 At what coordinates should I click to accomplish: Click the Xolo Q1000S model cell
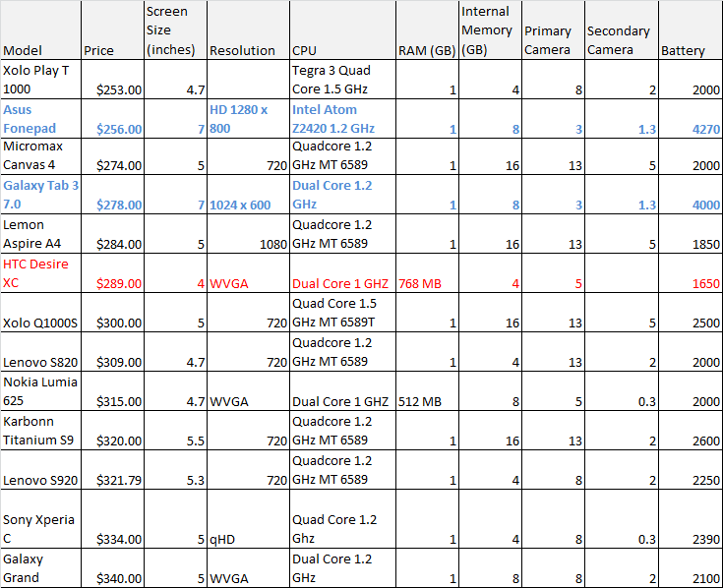pyautogui.click(x=40, y=313)
